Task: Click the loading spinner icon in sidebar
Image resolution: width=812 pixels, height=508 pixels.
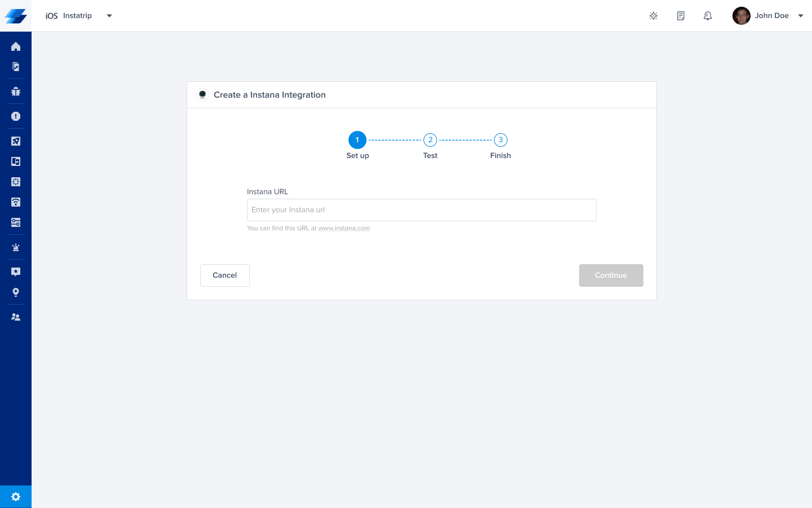Action: [16, 182]
